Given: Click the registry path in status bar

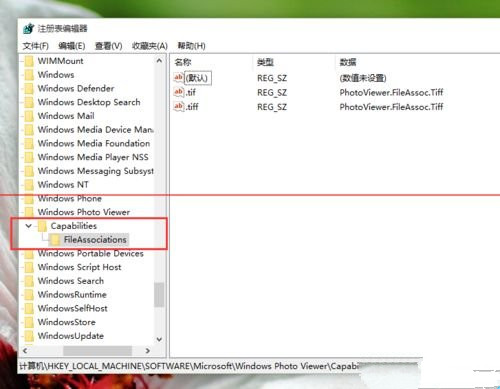Looking at the screenshot, I should click(190, 366).
